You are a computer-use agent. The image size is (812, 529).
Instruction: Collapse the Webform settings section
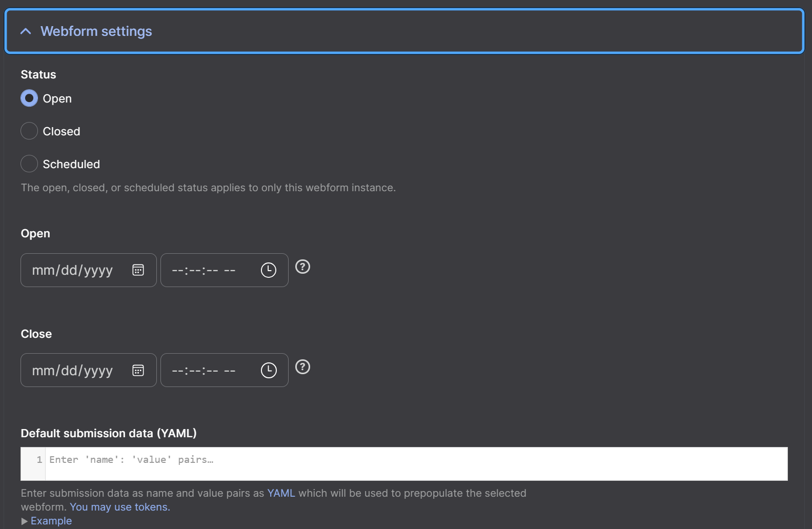pos(404,31)
